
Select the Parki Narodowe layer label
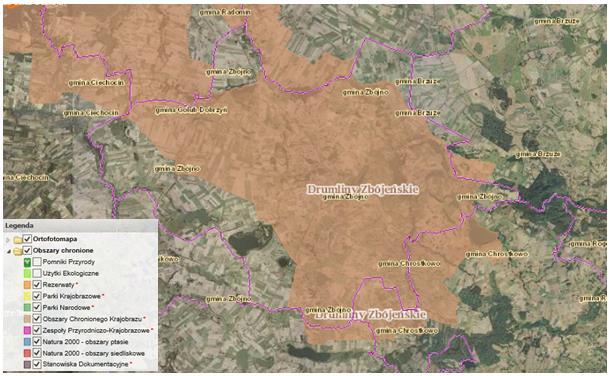coord(67,307)
